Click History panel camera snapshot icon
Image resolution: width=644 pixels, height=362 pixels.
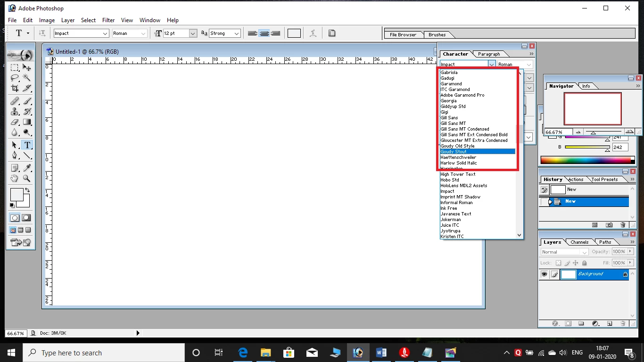coord(609,225)
